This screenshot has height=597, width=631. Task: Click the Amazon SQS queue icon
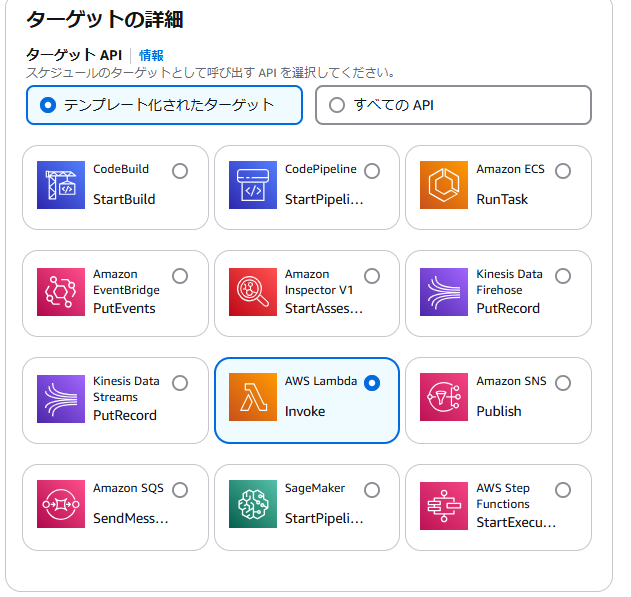coord(61,504)
